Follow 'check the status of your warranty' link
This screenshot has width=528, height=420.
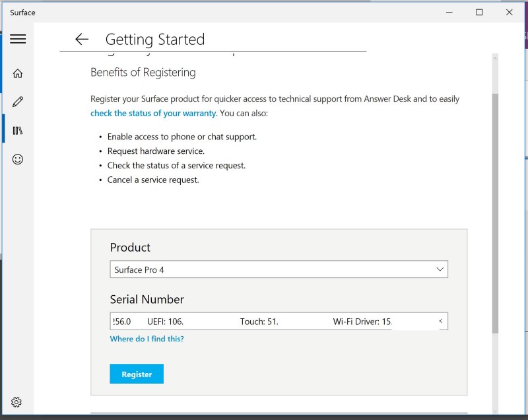(x=153, y=113)
